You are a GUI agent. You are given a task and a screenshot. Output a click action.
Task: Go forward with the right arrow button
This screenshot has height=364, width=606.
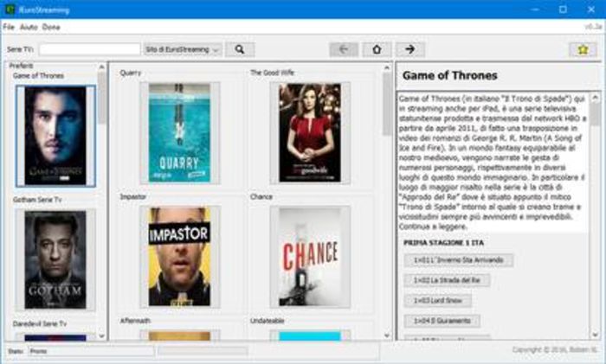click(410, 49)
